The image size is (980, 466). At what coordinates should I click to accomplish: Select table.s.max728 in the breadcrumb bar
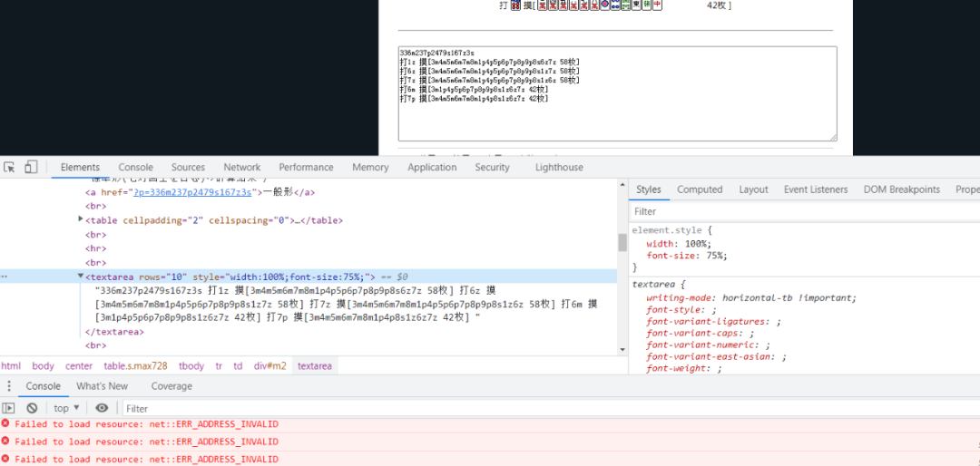tap(135, 366)
